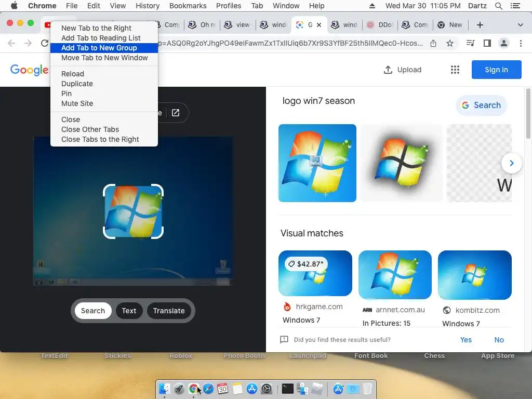The image size is (532, 399).
Task: Open Calendar from the Dock
Action: click(x=222, y=389)
